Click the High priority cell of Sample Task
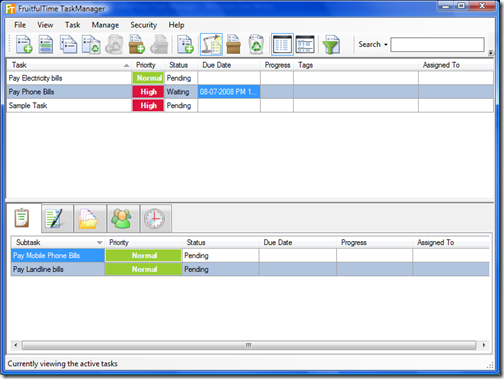Image resolution: width=504 pixels, height=379 pixels. (x=148, y=105)
